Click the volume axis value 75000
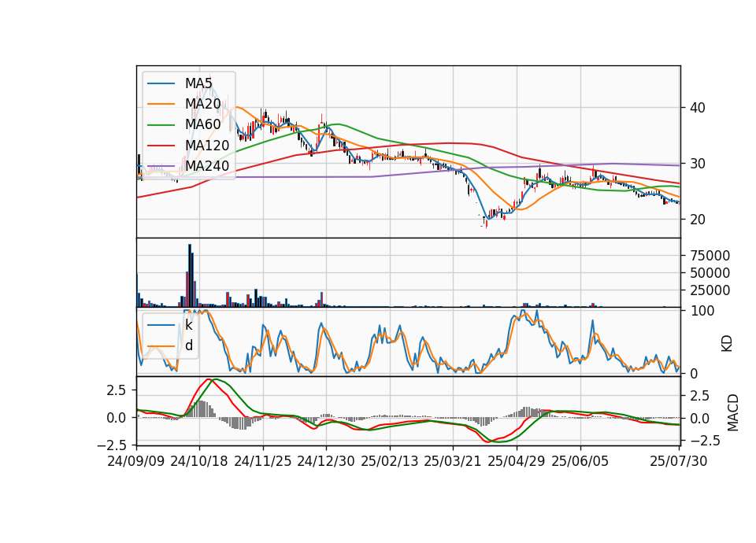The width and height of the screenshot is (756, 543). (710, 255)
